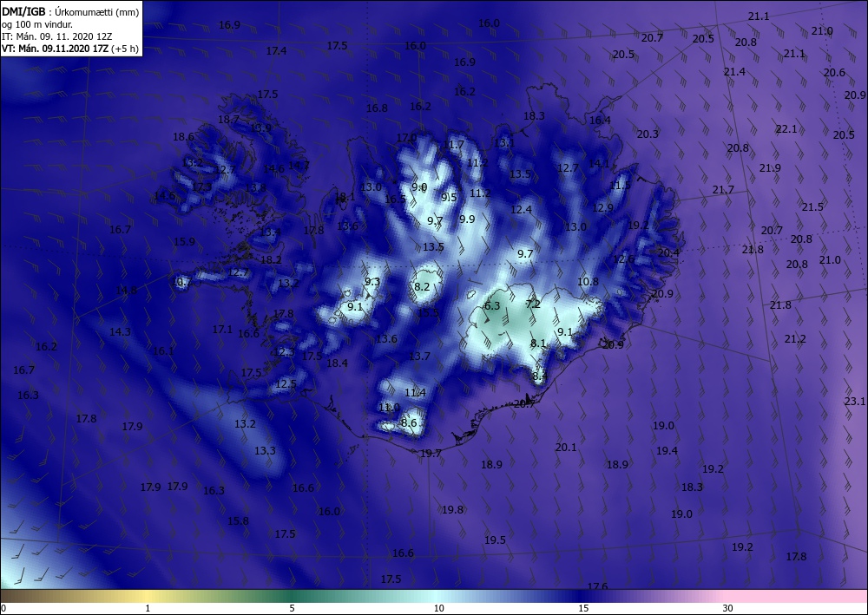Viewport: 868px width, 615px height.
Task: Click the value 14.3 on the map
Action: tap(120, 332)
